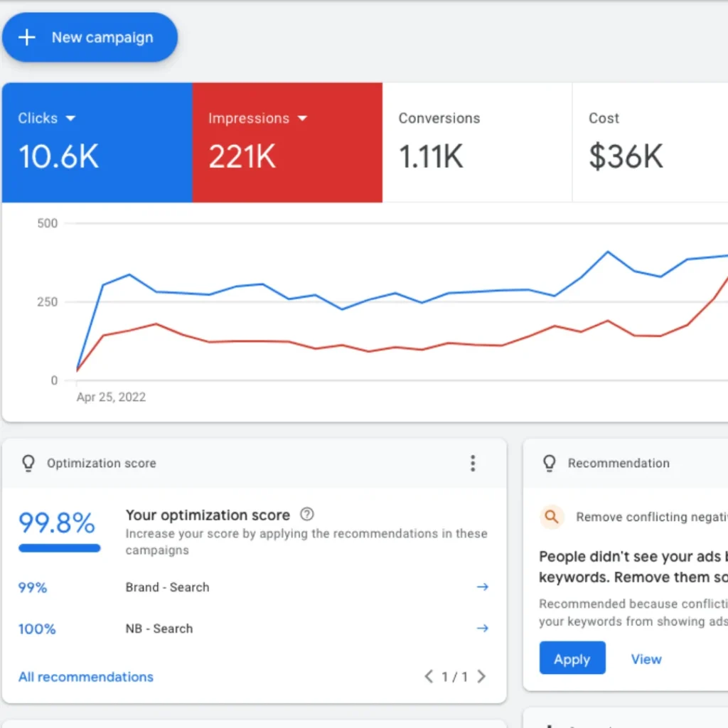Click the orange magnifier keyword icon

552,517
